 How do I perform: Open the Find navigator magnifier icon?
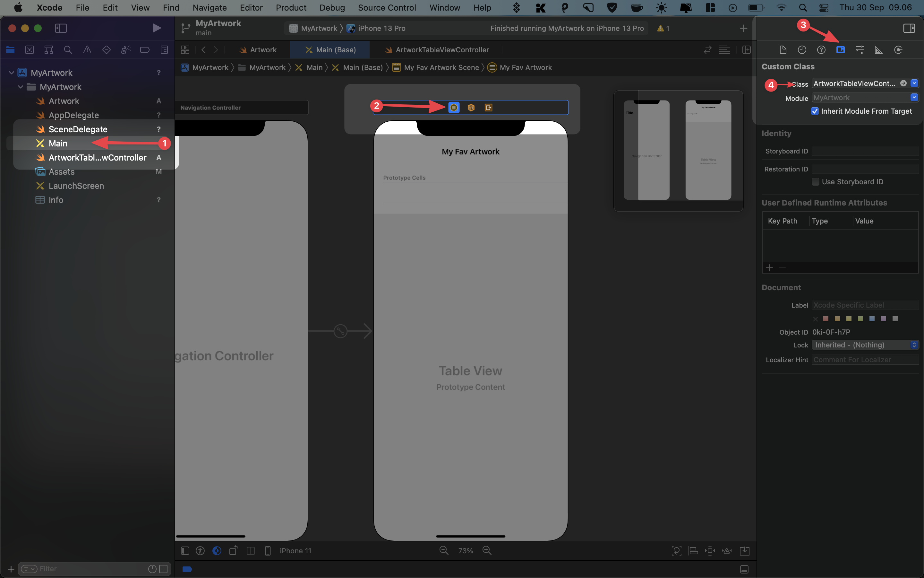click(x=68, y=50)
